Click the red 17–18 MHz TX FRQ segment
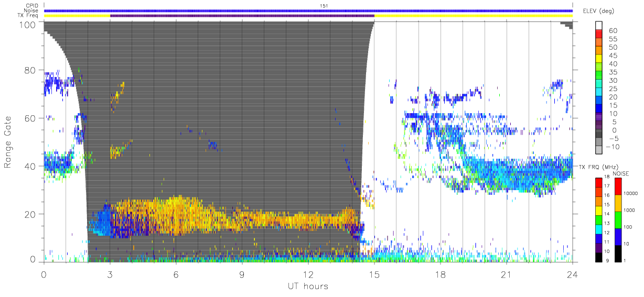The height and width of the screenshot is (297, 644). coord(599,182)
